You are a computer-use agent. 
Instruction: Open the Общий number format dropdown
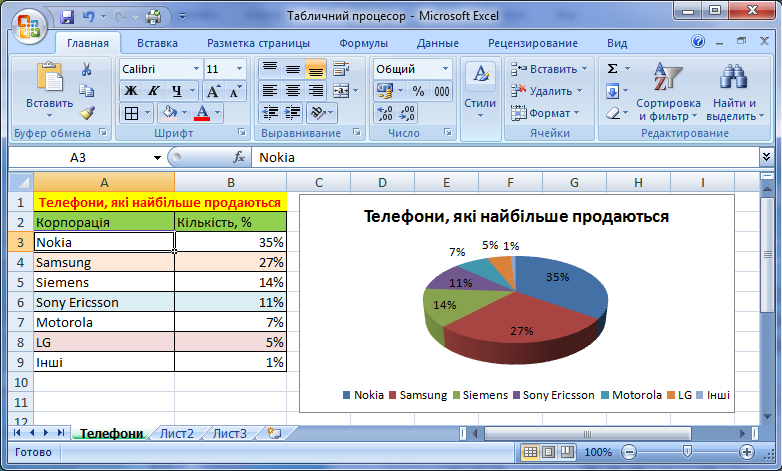point(445,69)
